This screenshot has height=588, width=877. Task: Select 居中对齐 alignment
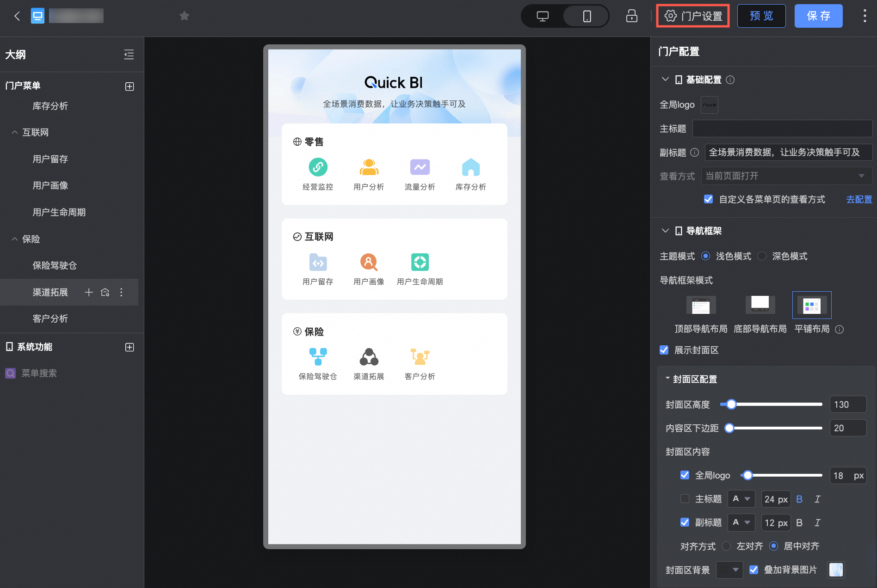[x=773, y=546]
